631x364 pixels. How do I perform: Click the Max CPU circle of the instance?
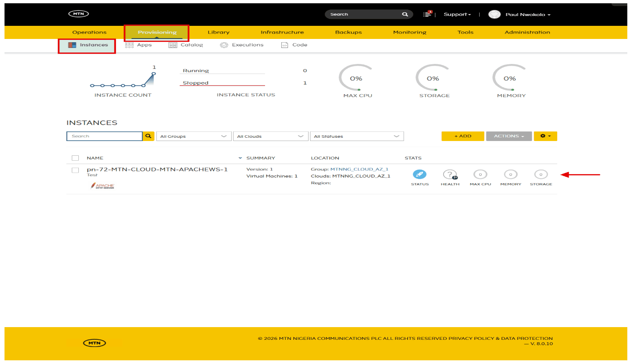480,175
